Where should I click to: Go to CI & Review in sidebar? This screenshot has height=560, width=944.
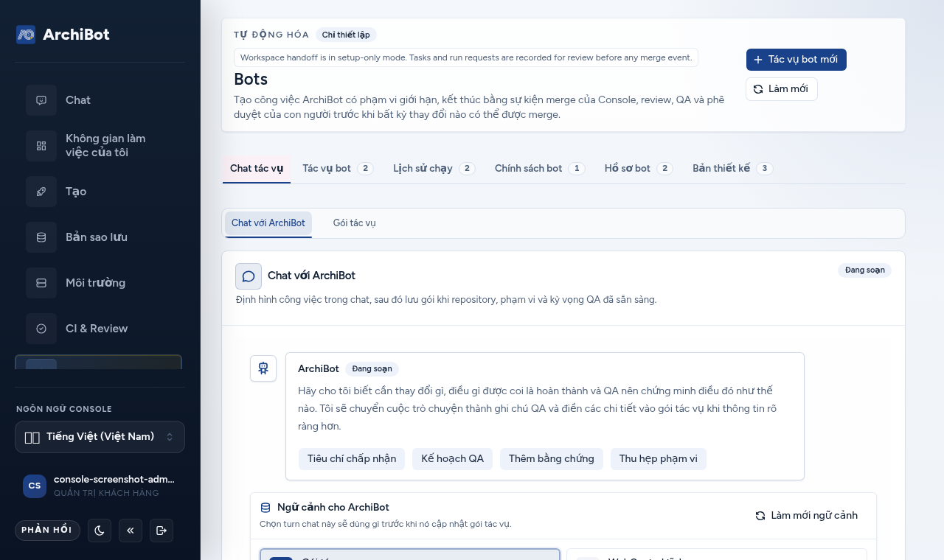(100, 329)
